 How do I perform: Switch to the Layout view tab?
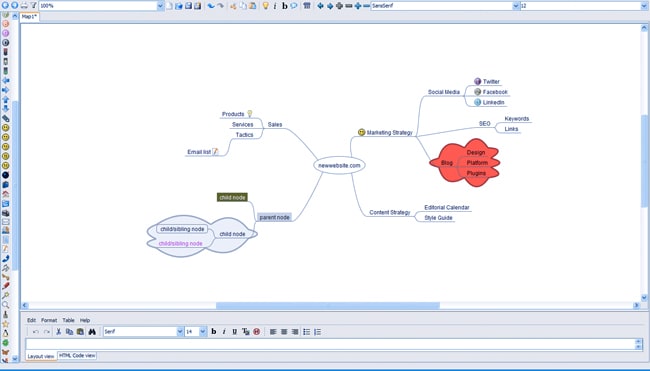(x=41, y=356)
